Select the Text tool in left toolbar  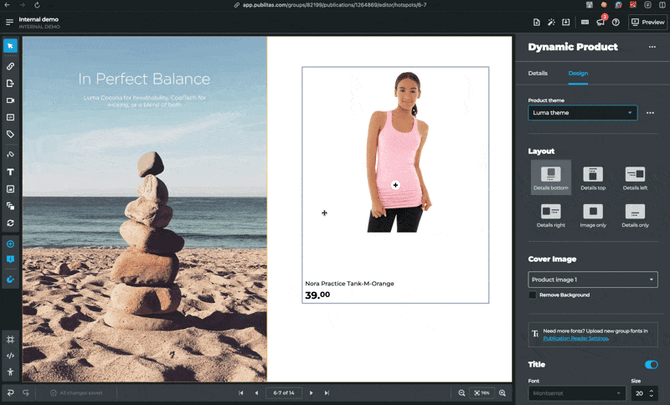pos(10,172)
